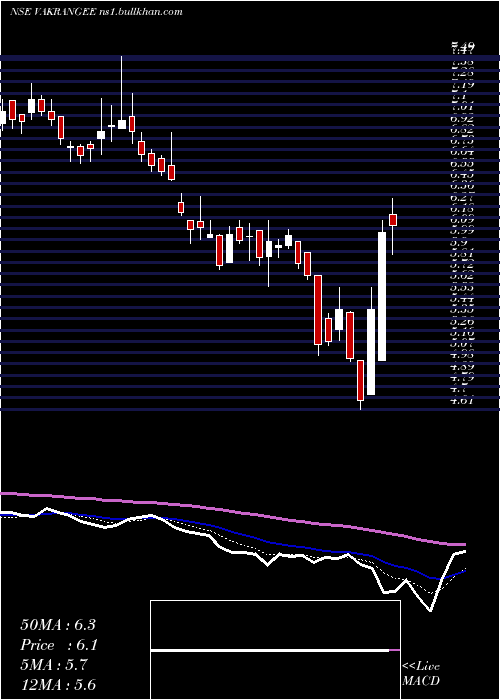Click the thick white 5MA line
This screenshot has height=700, width=500.
coord(232,552)
